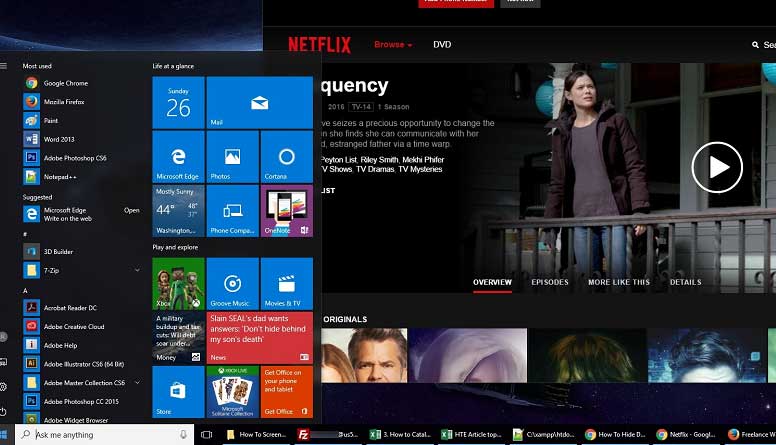Open the News tile about Slain SEAL
Image resolution: width=776 pixels, height=445 pixels.
coord(259,338)
